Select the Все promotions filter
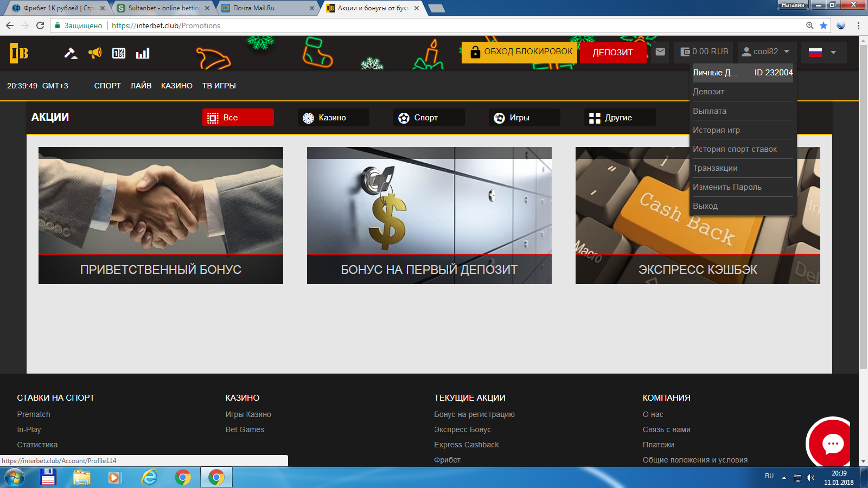This screenshot has height=488, width=868. click(238, 118)
